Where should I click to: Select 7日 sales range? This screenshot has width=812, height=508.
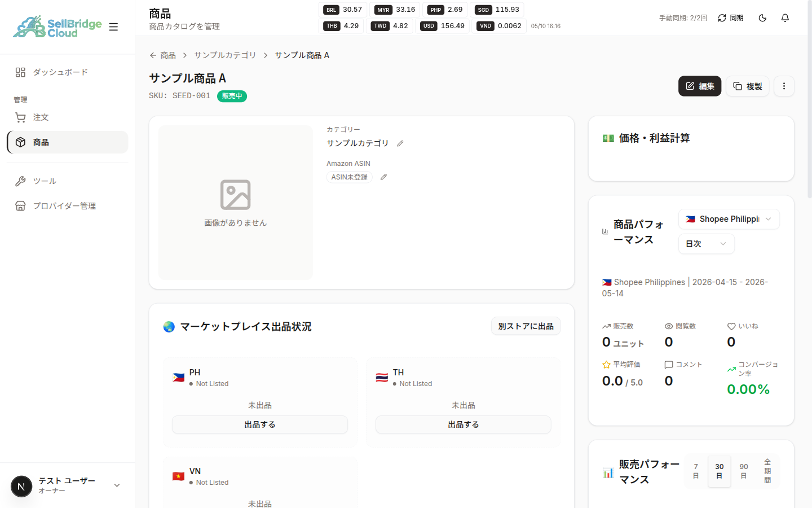pos(696,471)
